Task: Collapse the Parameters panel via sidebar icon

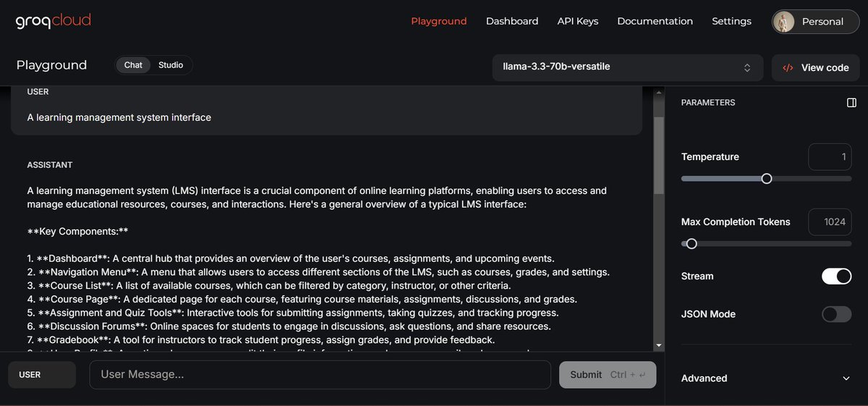Action: (851, 103)
